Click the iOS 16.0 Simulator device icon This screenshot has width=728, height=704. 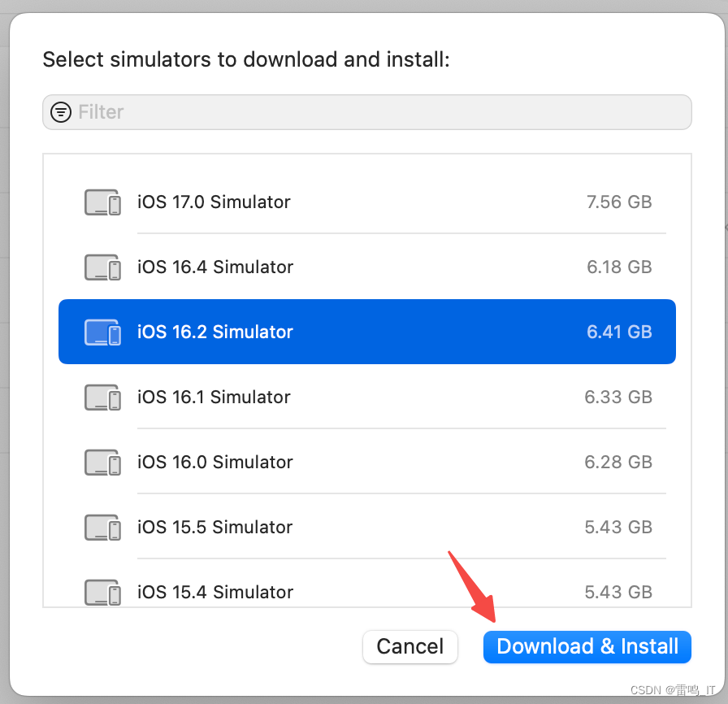point(102,463)
